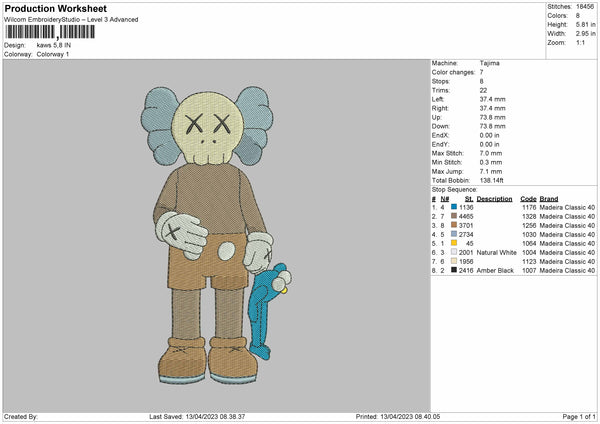The height and width of the screenshot is (424, 600).
Task: Click the machine name 'Tajima'
Action: tap(489, 63)
